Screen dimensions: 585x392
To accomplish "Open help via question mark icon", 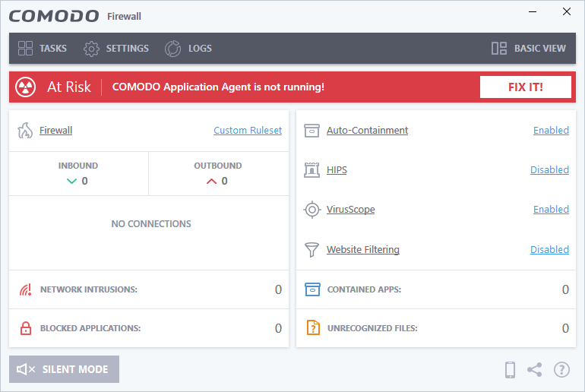I will [561, 370].
